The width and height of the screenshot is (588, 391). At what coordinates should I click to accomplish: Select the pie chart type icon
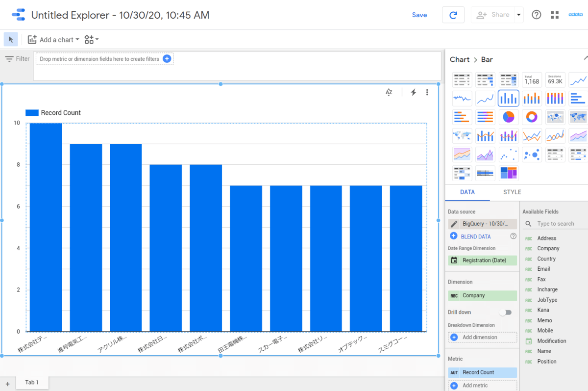point(509,117)
